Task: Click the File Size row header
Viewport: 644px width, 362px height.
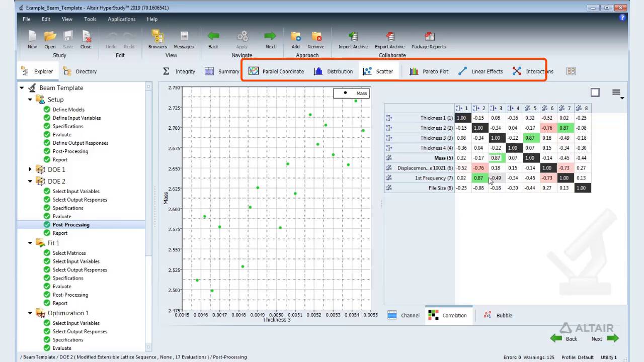Action: coord(420,188)
